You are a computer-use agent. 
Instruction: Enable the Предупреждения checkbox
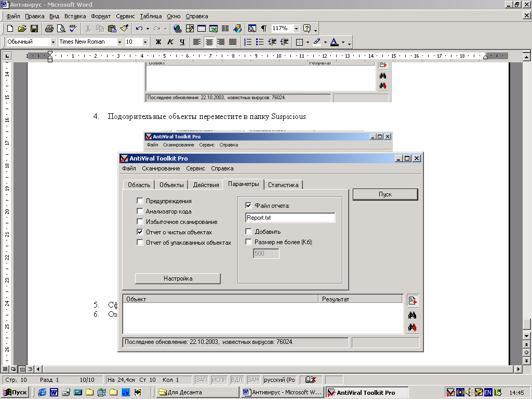[x=140, y=201]
